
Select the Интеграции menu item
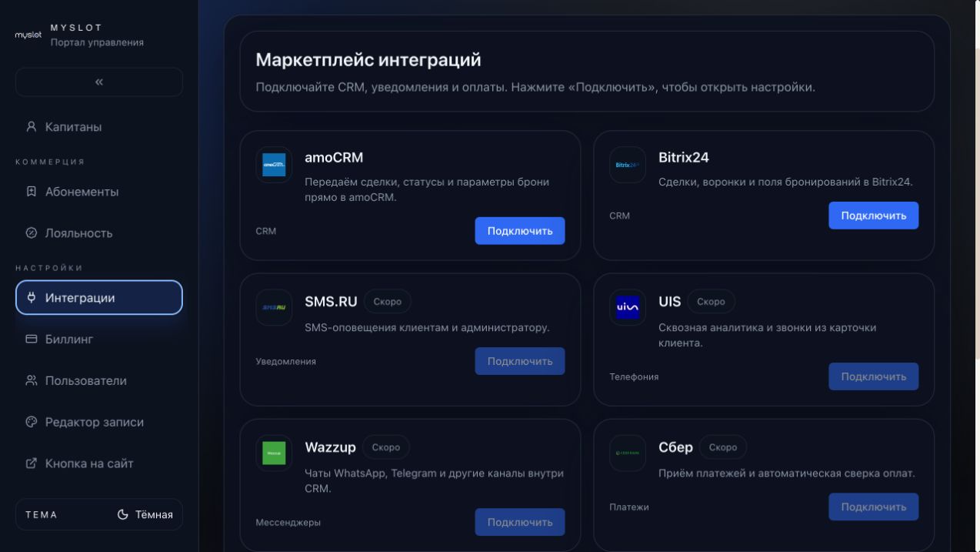pos(99,298)
